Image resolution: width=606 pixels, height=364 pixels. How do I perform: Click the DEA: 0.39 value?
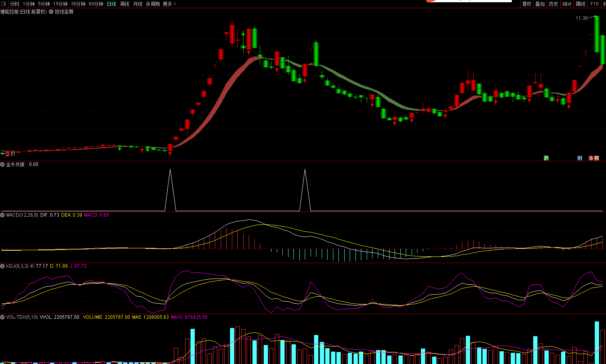72,215
